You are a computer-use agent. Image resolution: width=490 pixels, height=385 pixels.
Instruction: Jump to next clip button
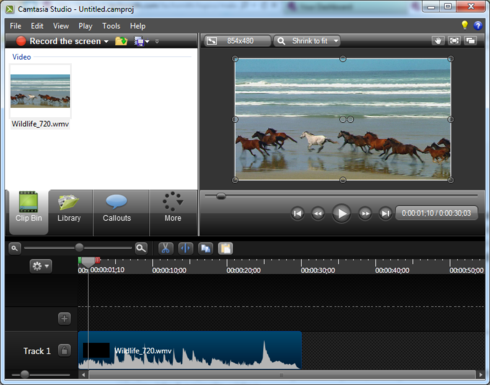(385, 213)
